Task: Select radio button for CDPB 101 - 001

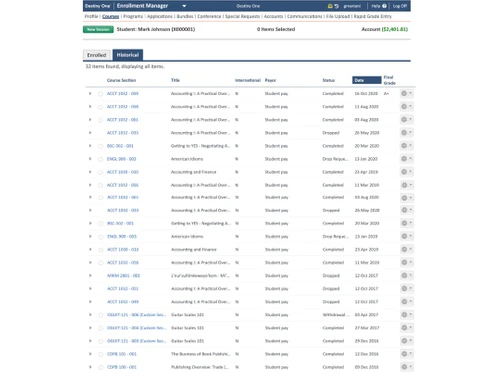Action: pos(101,354)
